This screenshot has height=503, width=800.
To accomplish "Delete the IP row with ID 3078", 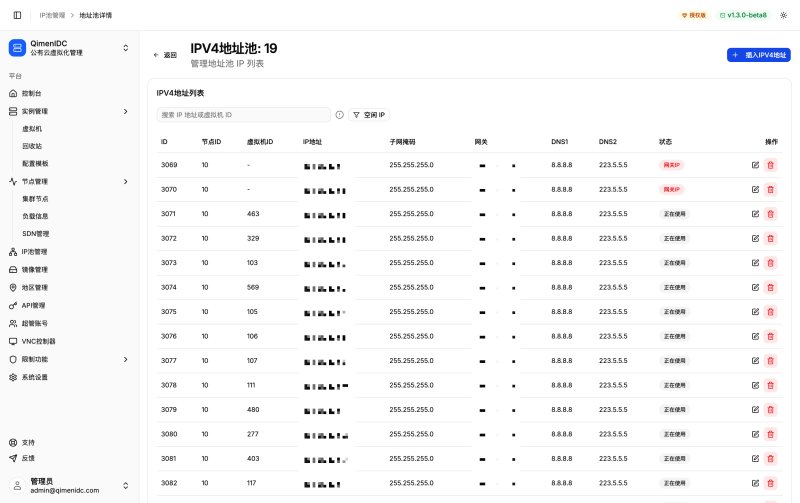I will (x=770, y=385).
